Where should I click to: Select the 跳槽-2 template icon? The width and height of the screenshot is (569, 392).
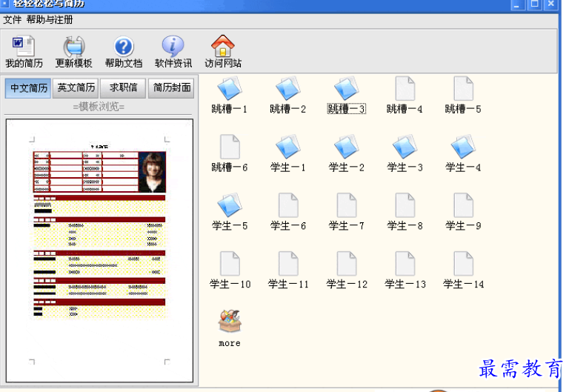pos(288,88)
